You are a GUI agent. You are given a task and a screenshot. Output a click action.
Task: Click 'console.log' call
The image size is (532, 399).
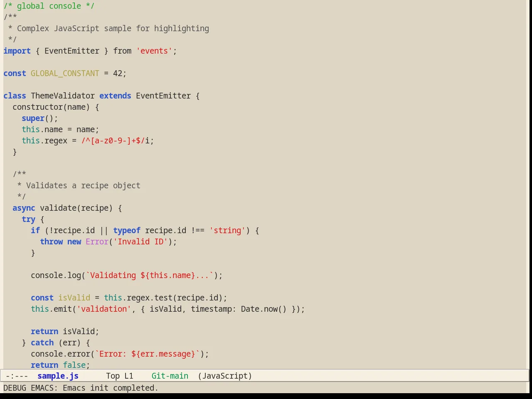(x=56, y=275)
